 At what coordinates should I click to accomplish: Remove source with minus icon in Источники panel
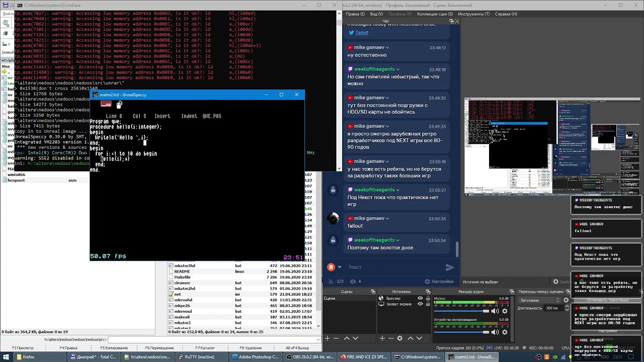(x=391, y=338)
